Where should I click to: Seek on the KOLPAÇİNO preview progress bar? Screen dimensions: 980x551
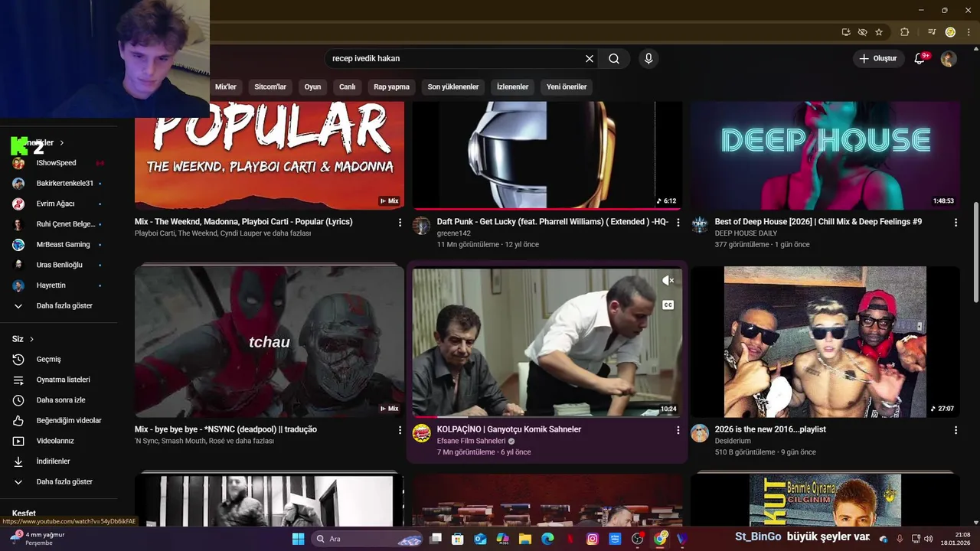point(547,417)
